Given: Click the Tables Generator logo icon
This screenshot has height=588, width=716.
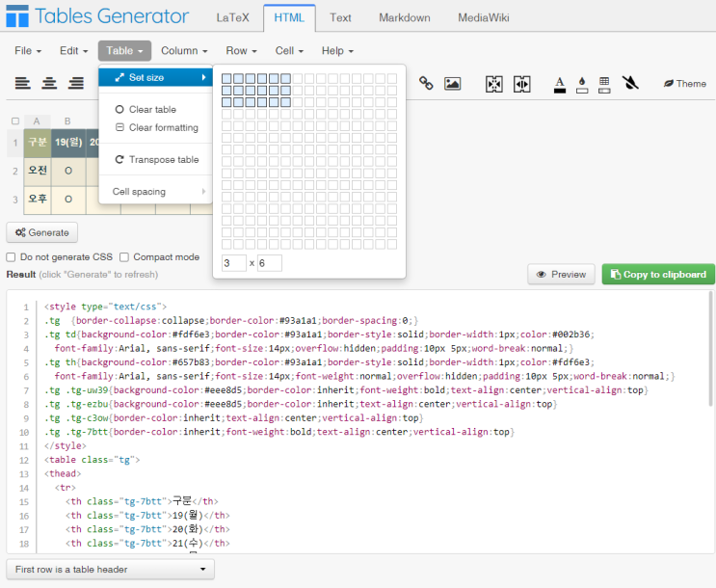Looking at the screenshot, I should 17,16.
